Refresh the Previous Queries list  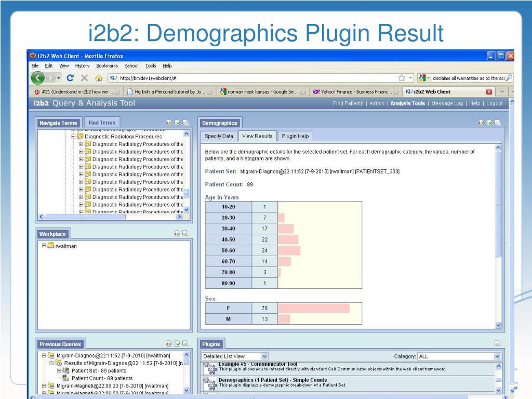pos(169,344)
